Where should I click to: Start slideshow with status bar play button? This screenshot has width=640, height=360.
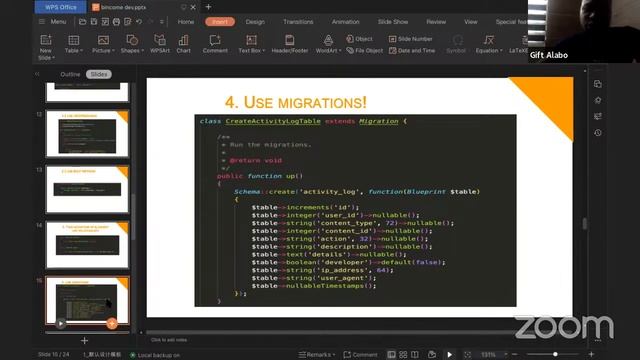click(x=449, y=355)
